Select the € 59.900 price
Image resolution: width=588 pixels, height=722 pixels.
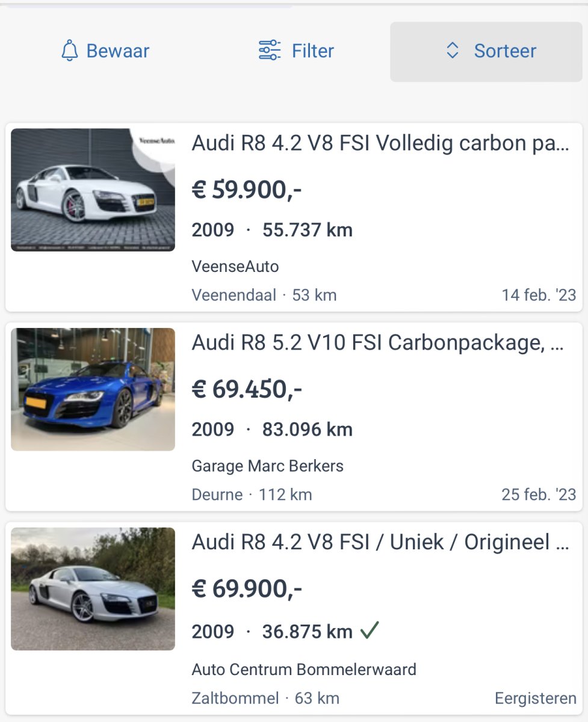[x=247, y=190]
